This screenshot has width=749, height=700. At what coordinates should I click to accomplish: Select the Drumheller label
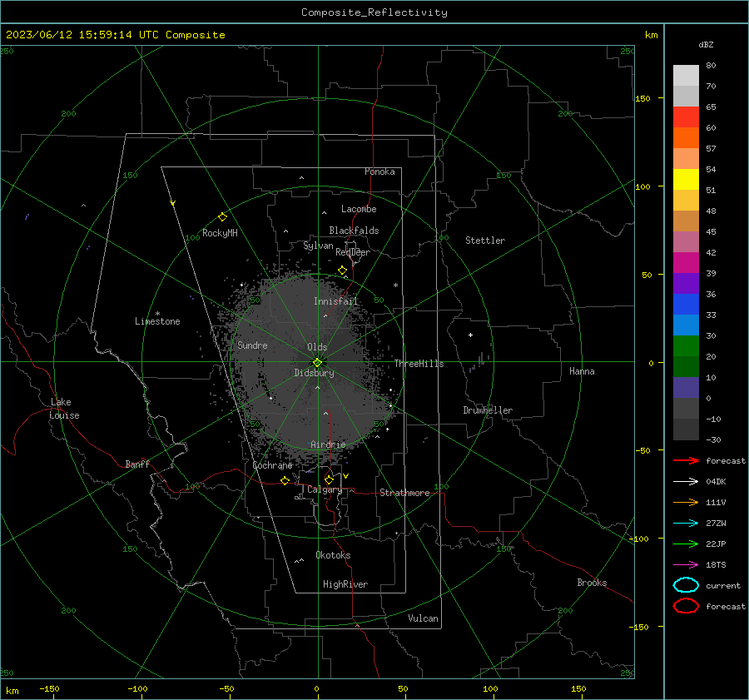(488, 410)
